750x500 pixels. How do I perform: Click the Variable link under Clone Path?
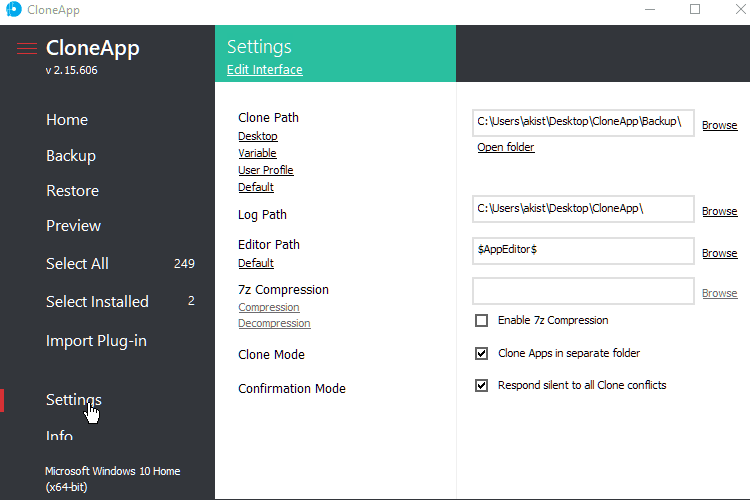click(257, 153)
